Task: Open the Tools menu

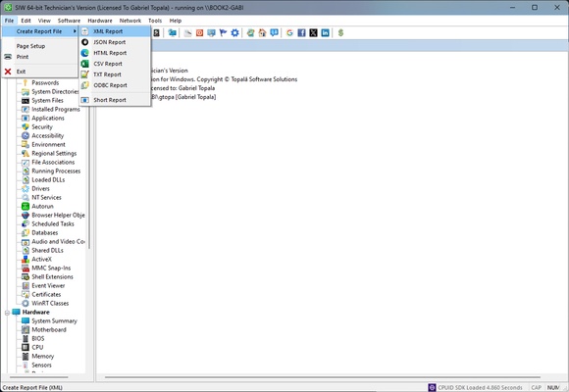Action: pos(155,21)
